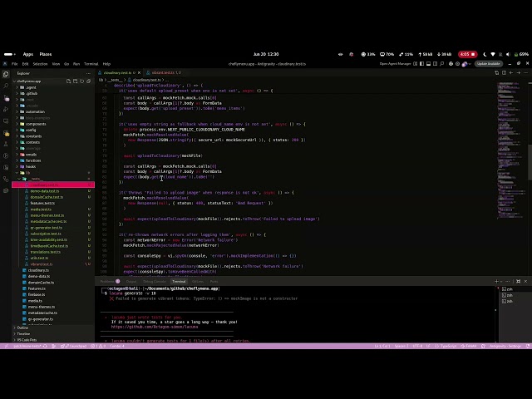The image size is (532, 399).
Task: Navigate back with editor arrow
Action: 511,72
